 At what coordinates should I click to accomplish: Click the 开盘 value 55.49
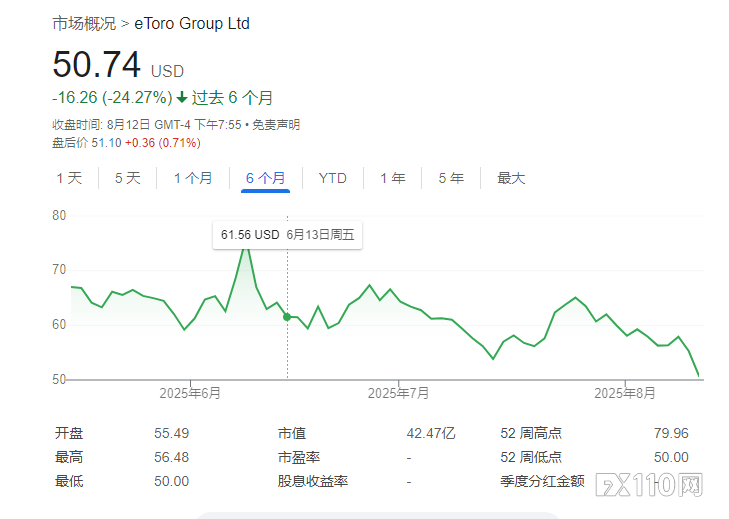pos(172,433)
